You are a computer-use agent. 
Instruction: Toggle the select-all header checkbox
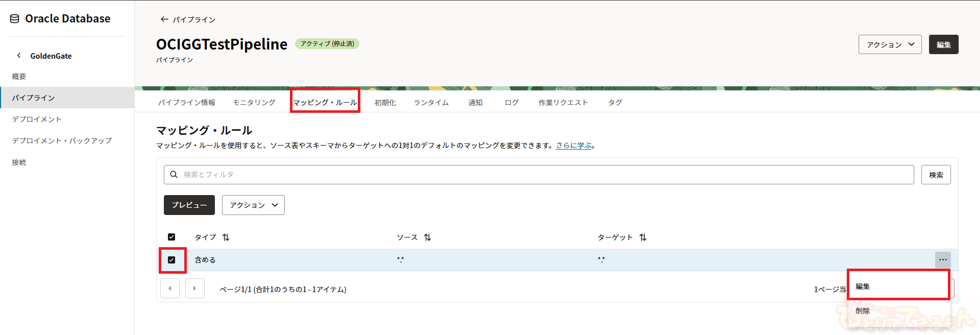(171, 237)
